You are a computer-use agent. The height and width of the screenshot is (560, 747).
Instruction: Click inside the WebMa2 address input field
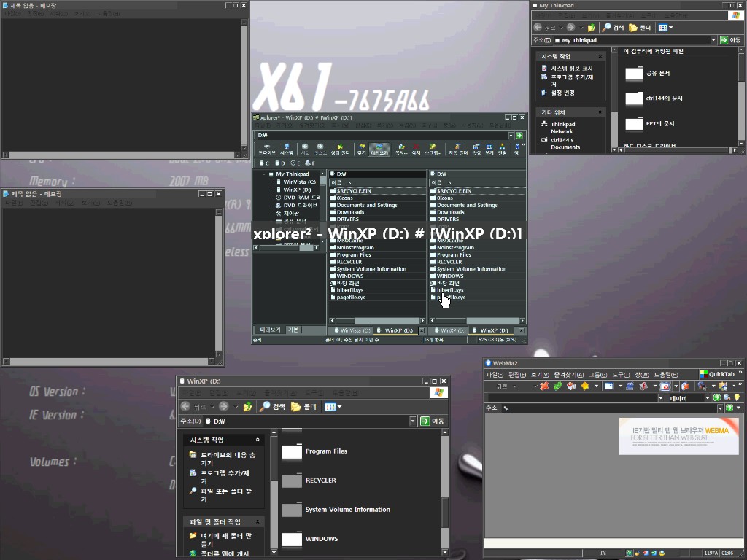click(x=610, y=408)
